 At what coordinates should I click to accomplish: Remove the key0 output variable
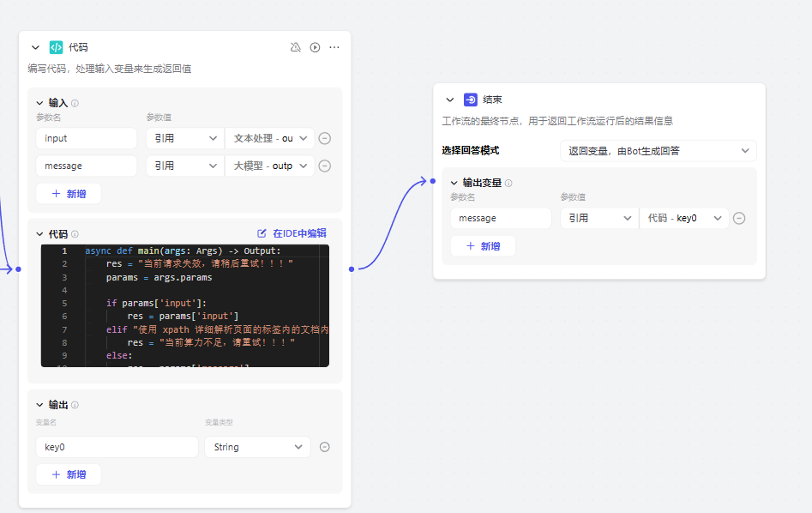(x=325, y=447)
